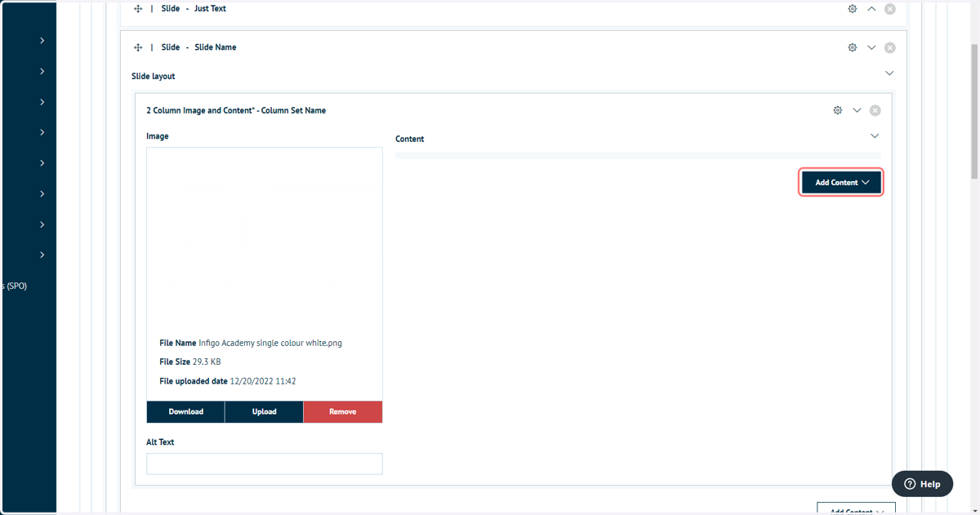980x515 pixels.
Task: Toggle the Slide layout section chevron
Action: pos(889,73)
